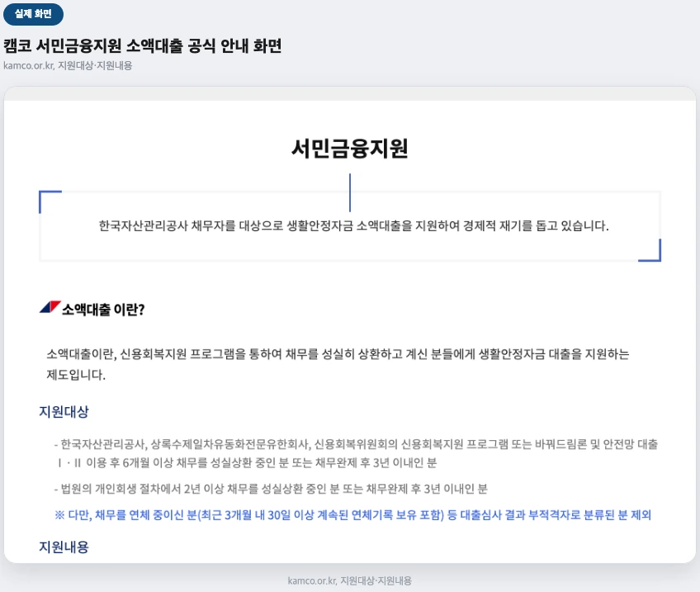Click the 지원대상 subheading

pos(64,411)
